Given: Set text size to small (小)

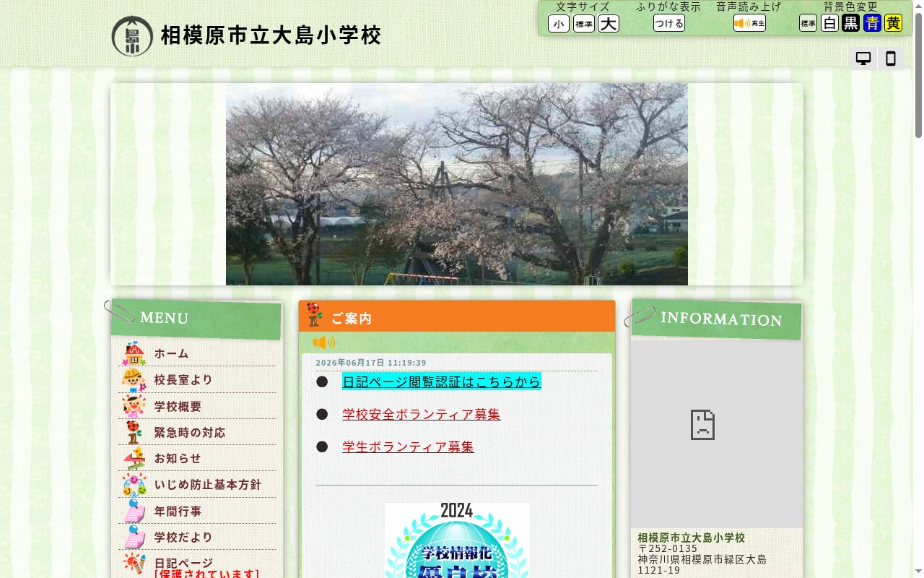Looking at the screenshot, I should 559,24.
